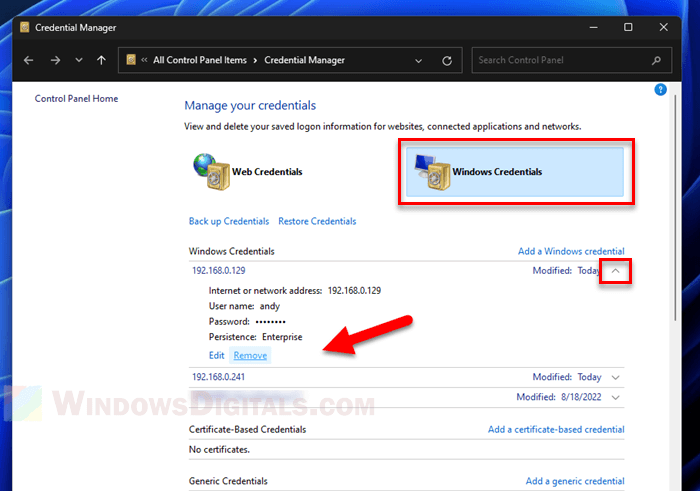Click the search magnifier icon
The image size is (700, 491).
[656, 60]
